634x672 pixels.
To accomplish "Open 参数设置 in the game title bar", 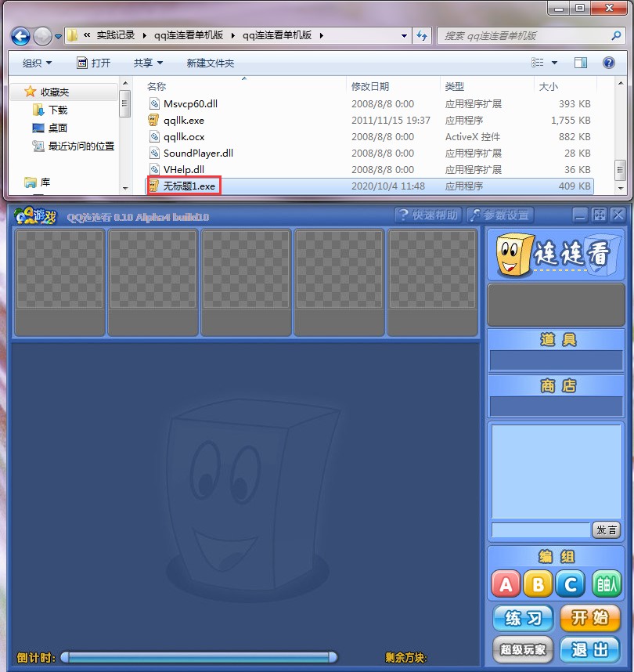I will point(500,215).
